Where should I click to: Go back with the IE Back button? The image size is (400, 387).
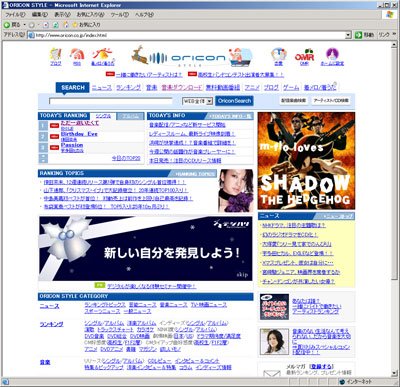[x=11, y=25]
